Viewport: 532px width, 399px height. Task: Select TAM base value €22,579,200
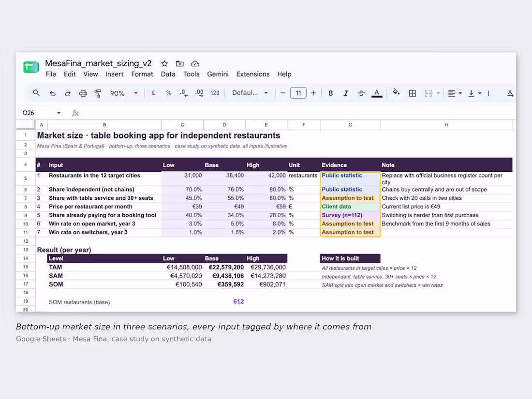[224, 267]
